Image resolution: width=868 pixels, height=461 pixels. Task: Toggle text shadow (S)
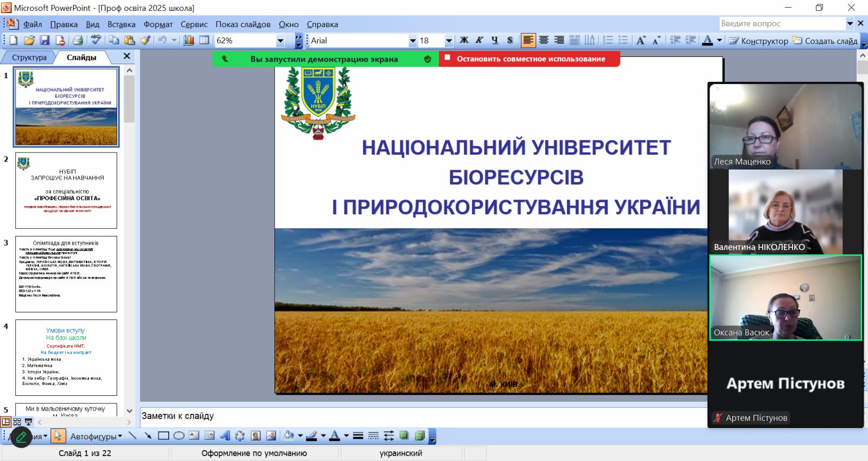510,40
